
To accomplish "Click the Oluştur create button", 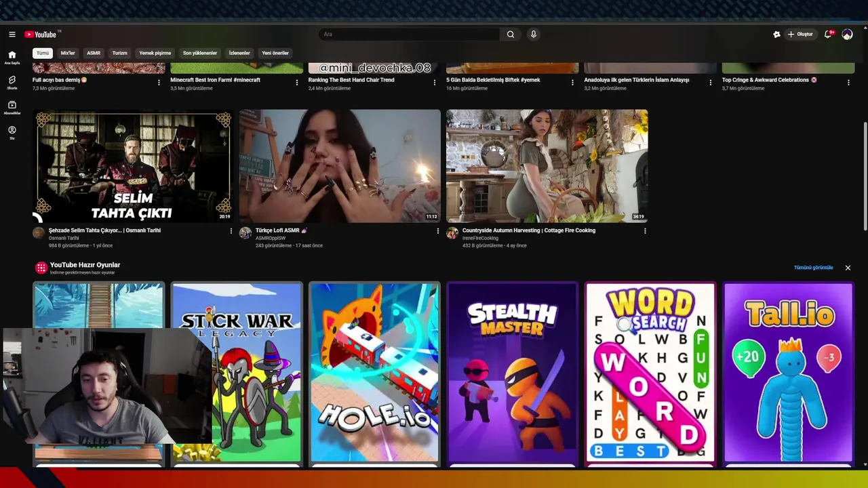I will tap(801, 35).
